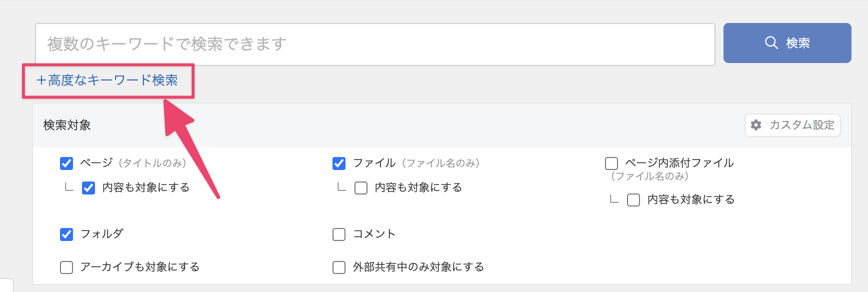
Task: Uncheck 内容も対象にする under ページ
Action: [88, 188]
